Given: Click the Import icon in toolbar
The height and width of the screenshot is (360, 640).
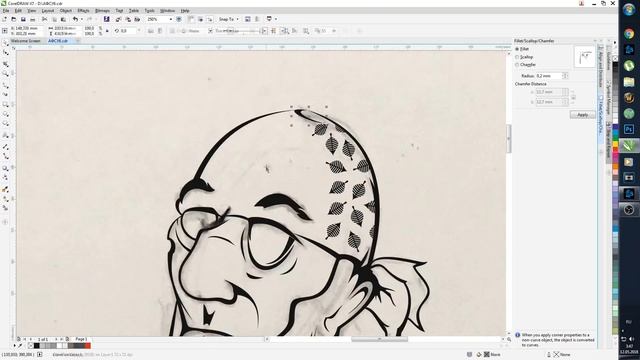Looking at the screenshot, I should coord(118,19).
